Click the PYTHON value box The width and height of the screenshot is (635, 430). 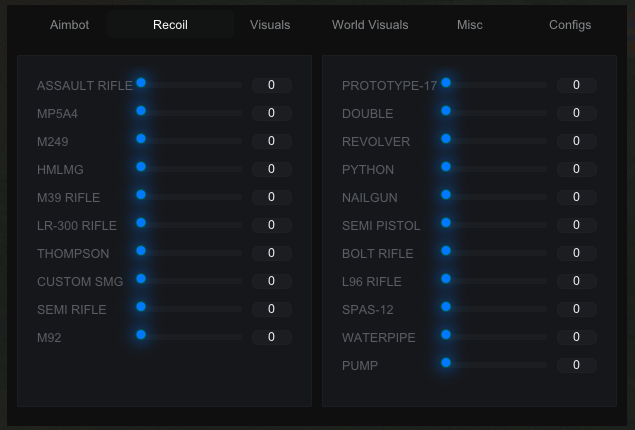pos(576,170)
